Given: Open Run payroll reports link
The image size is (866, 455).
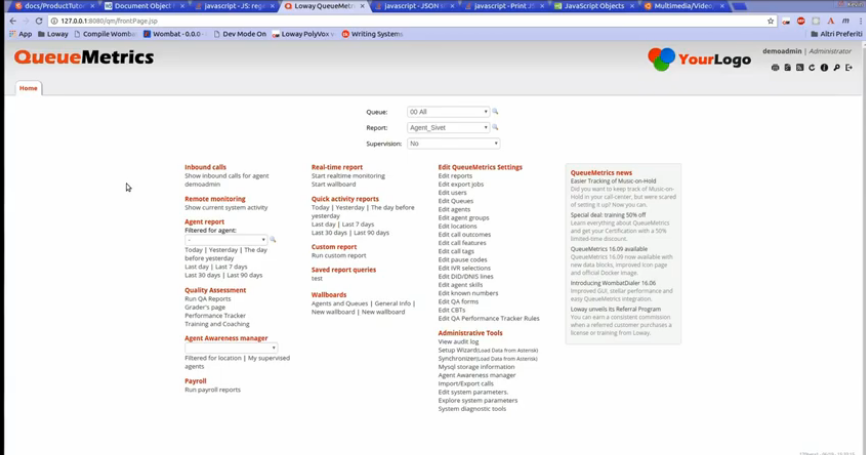Looking at the screenshot, I should (213, 390).
